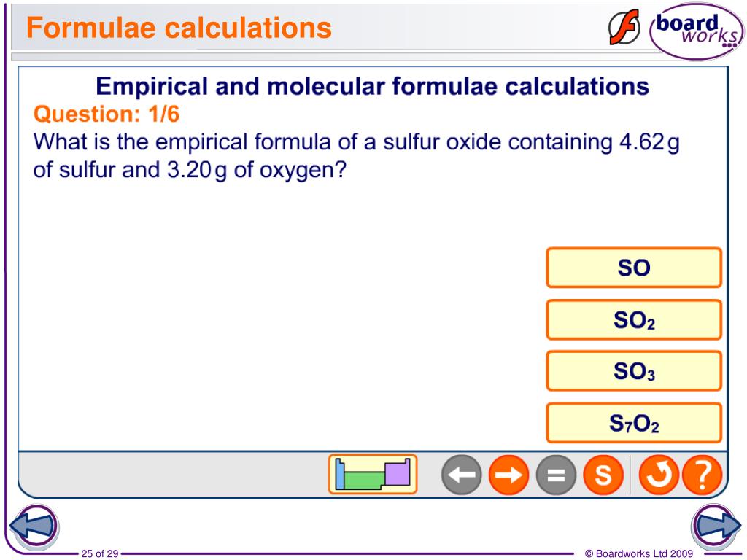Click the Boardworks logo
Viewport: 747px width, 560px height.
tap(697, 31)
